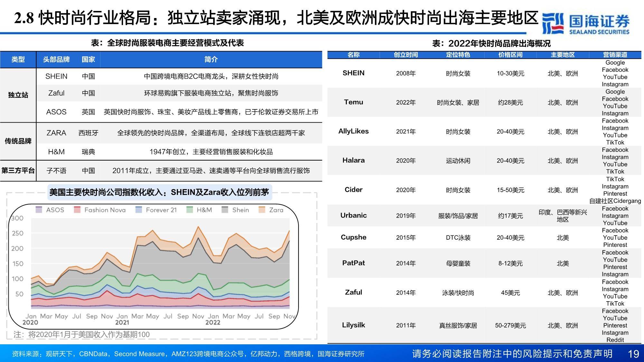
Task: Click the right table caption 2022年快时尚品牌出海概况
Action: click(491, 43)
